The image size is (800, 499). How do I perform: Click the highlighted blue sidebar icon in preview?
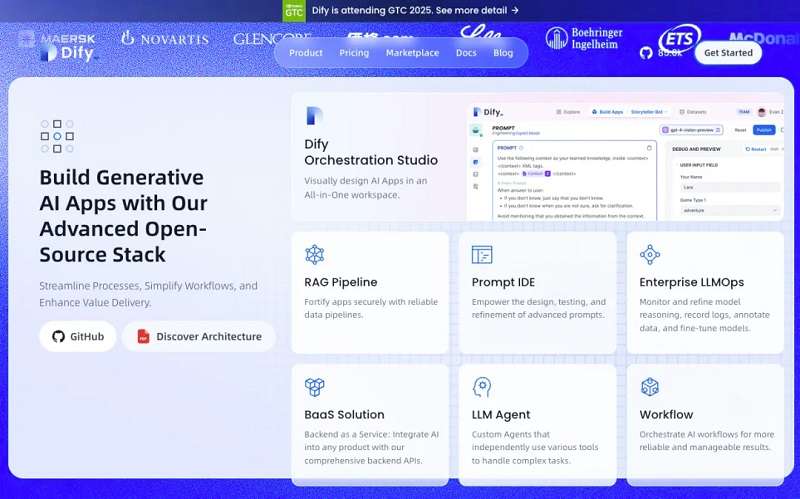[476, 162]
